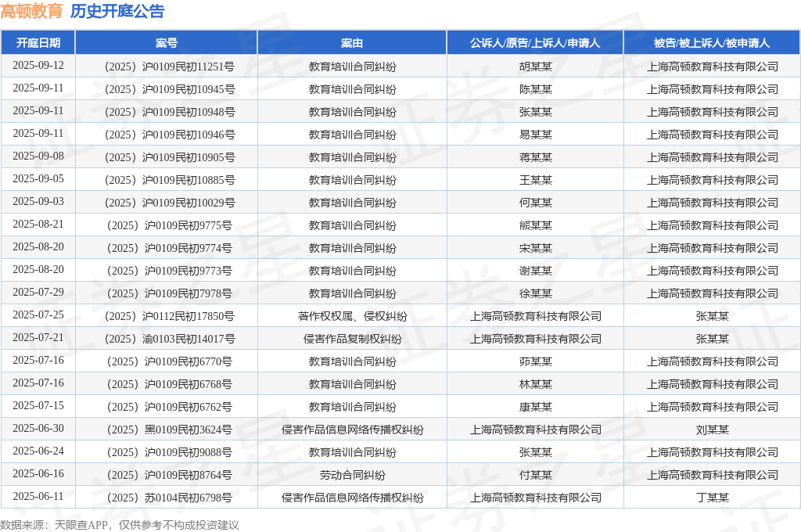Select the 被告/被上诉人/被申请人 column header
This screenshot has width=801, height=532.
point(712,43)
